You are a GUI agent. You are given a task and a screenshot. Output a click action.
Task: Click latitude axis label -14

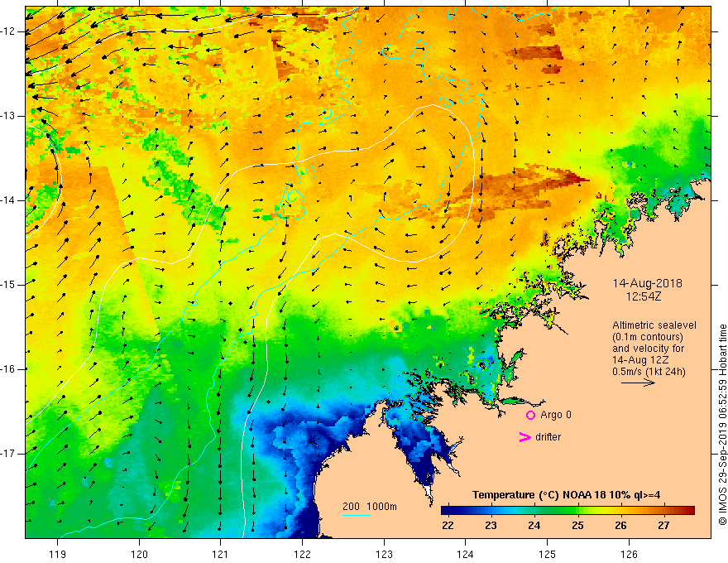[9, 200]
